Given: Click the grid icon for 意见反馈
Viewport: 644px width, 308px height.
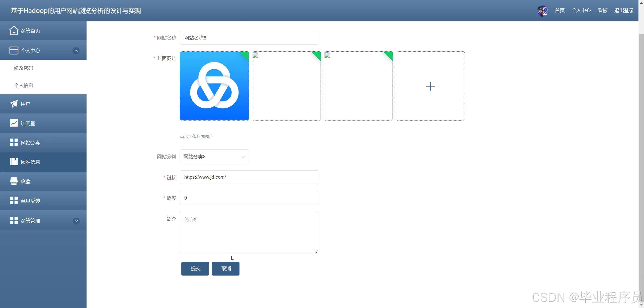Looking at the screenshot, I should point(14,201).
